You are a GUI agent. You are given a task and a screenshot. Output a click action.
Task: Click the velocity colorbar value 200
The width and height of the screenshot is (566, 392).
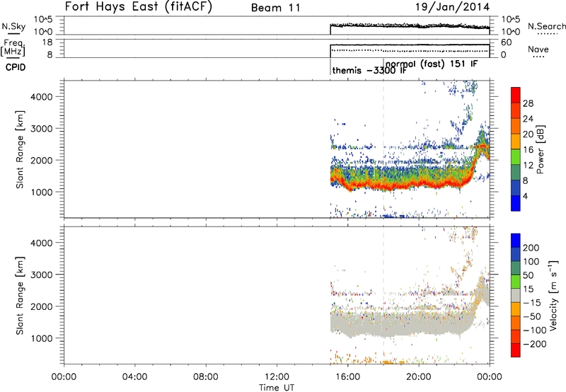click(x=531, y=248)
